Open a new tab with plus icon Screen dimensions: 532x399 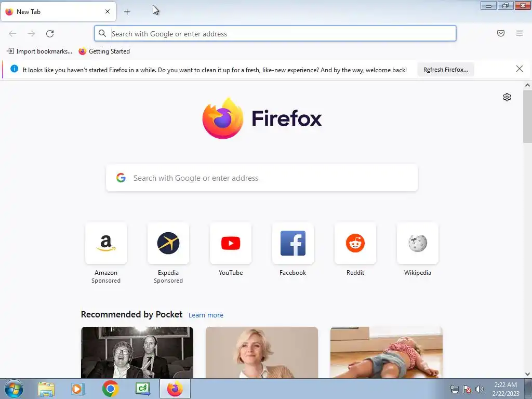click(x=127, y=12)
